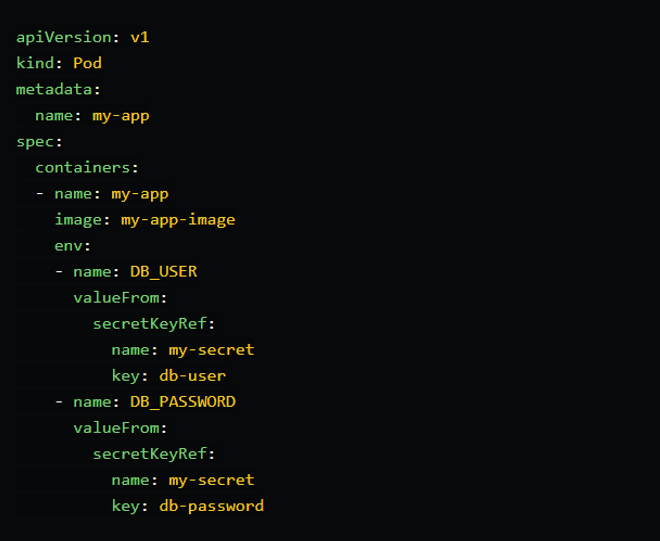Click the Pod kind value
Image resolution: width=660 pixels, height=541 pixels.
[88, 63]
